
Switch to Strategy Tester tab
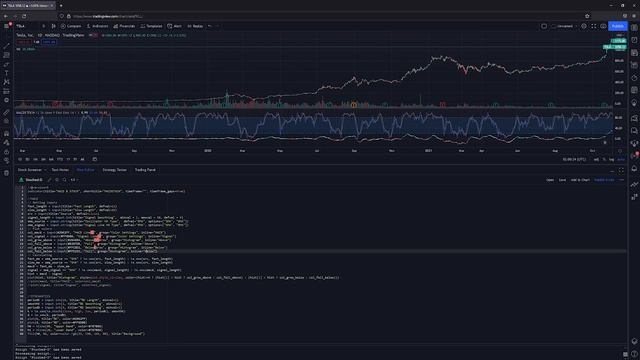pyautogui.click(x=114, y=170)
